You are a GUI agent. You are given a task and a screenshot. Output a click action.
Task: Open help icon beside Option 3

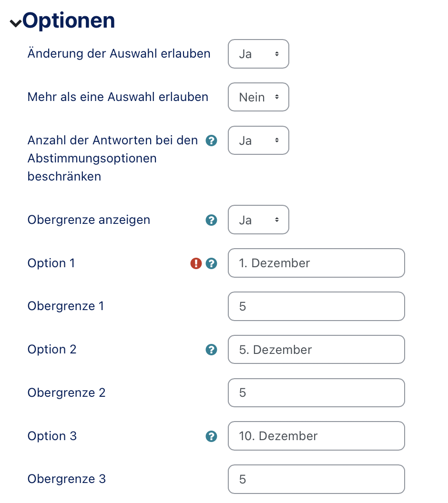pos(211,436)
